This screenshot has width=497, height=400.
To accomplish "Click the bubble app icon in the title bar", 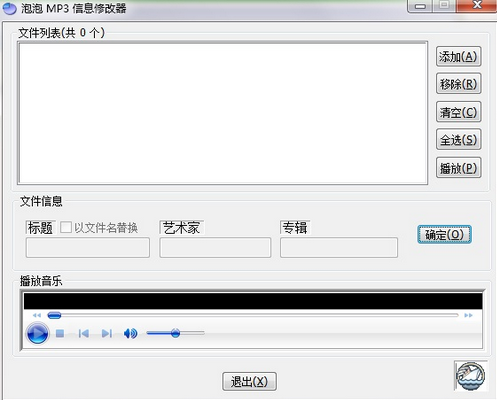I will coord(9,8).
